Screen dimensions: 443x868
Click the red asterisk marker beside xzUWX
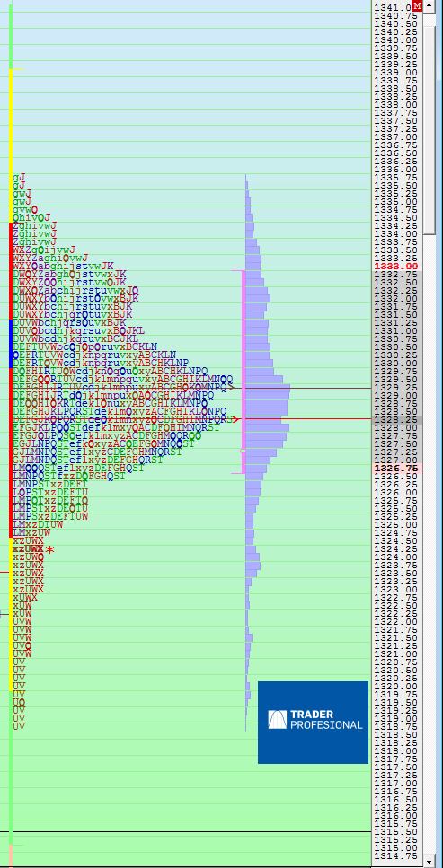(x=50, y=550)
